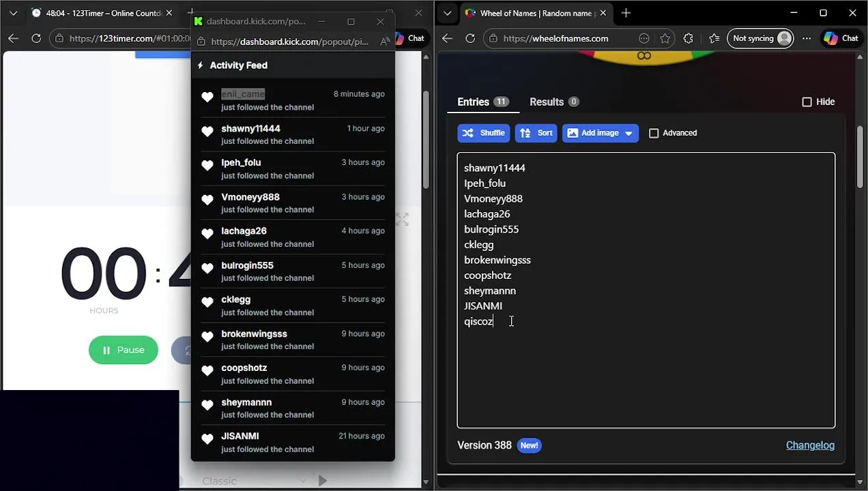Open Copilot Chat in the right browser
Screen dimensions: 868x491
click(841, 38)
